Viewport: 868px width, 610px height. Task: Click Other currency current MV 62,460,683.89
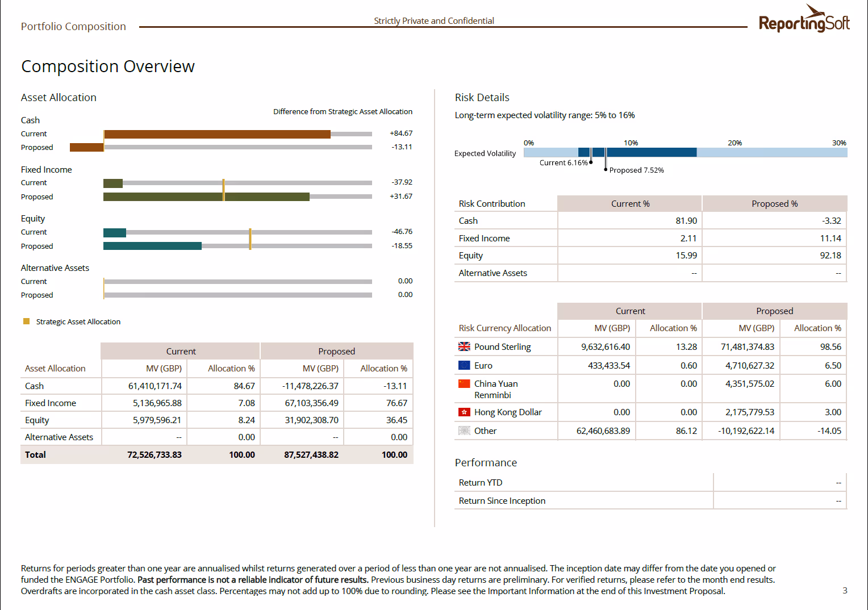click(x=603, y=431)
